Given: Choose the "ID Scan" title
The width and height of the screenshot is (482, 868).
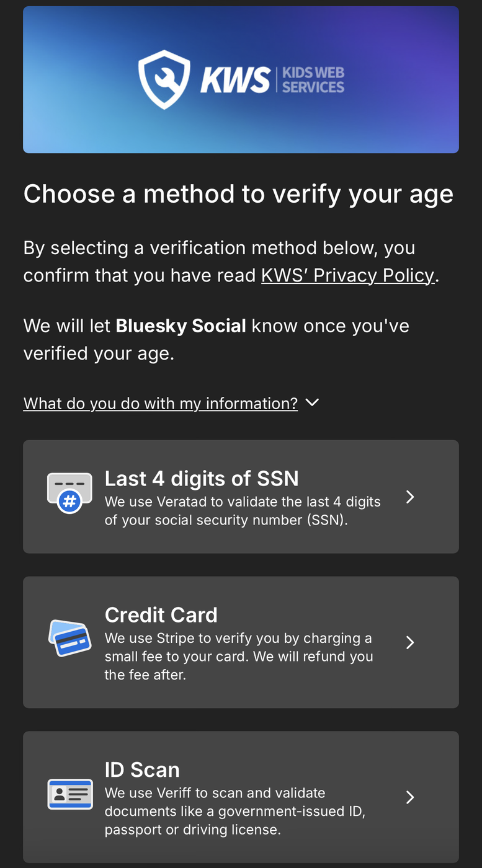Looking at the screenshot, I should click(142, 770).
